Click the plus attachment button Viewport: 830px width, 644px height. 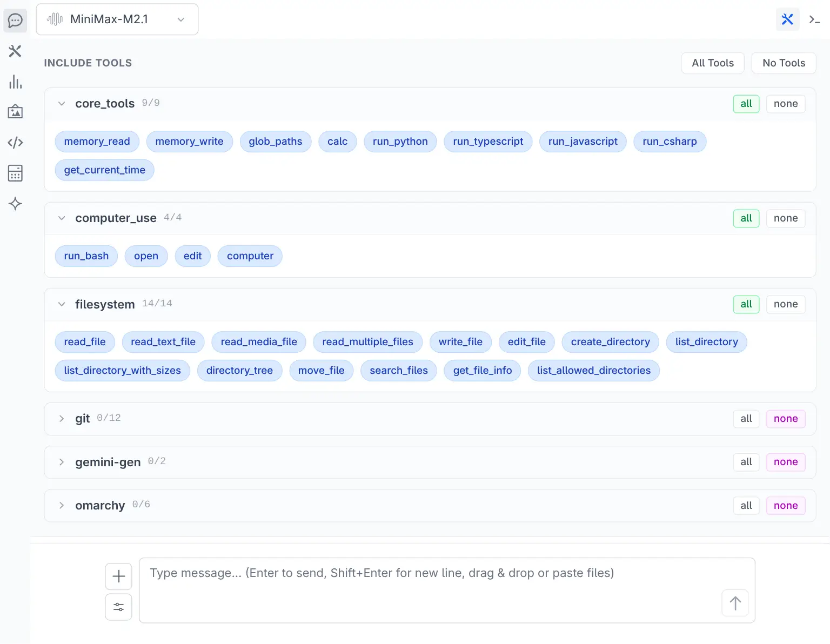coord(119,576)
